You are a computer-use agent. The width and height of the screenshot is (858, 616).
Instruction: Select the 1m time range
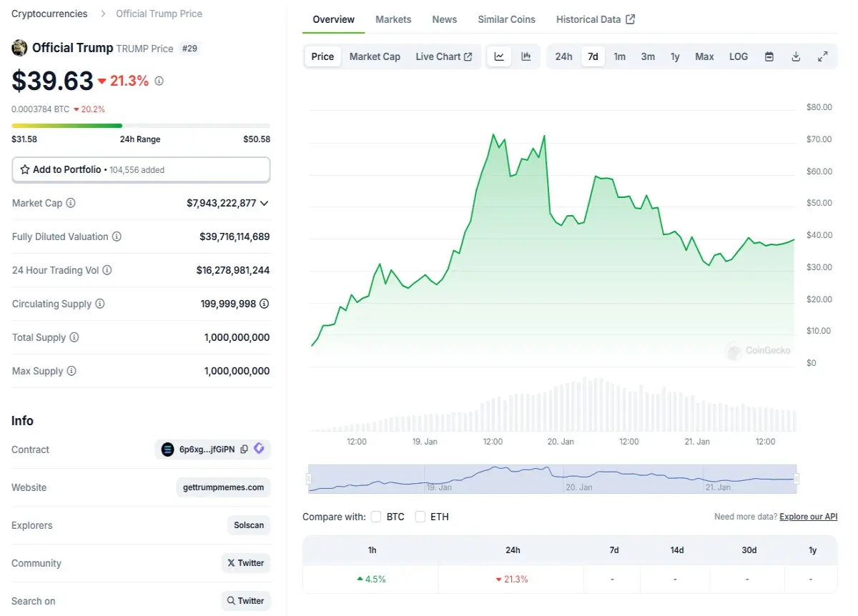click(620, 56)
